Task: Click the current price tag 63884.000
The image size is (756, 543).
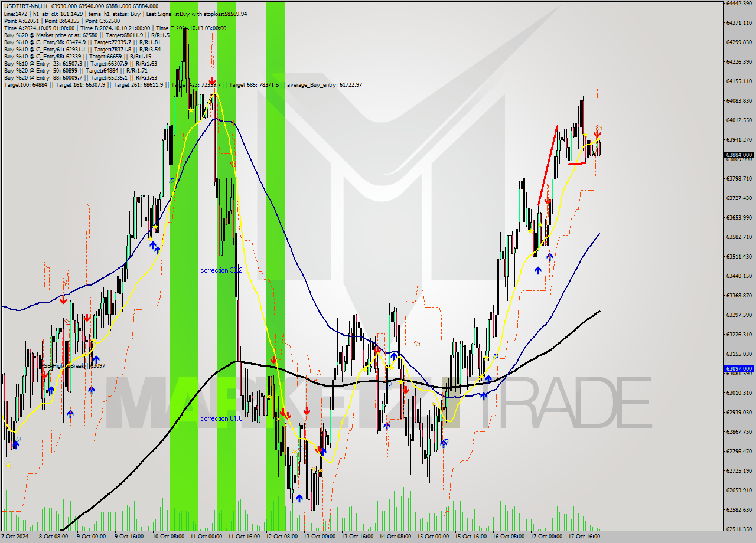Action: point(739,155)
